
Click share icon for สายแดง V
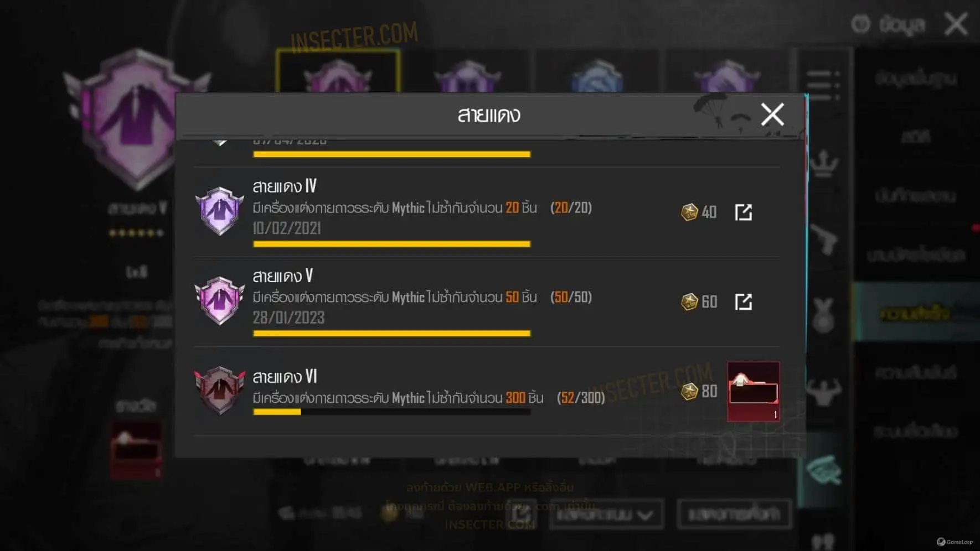pyautogui.click(x=743, y=302)
